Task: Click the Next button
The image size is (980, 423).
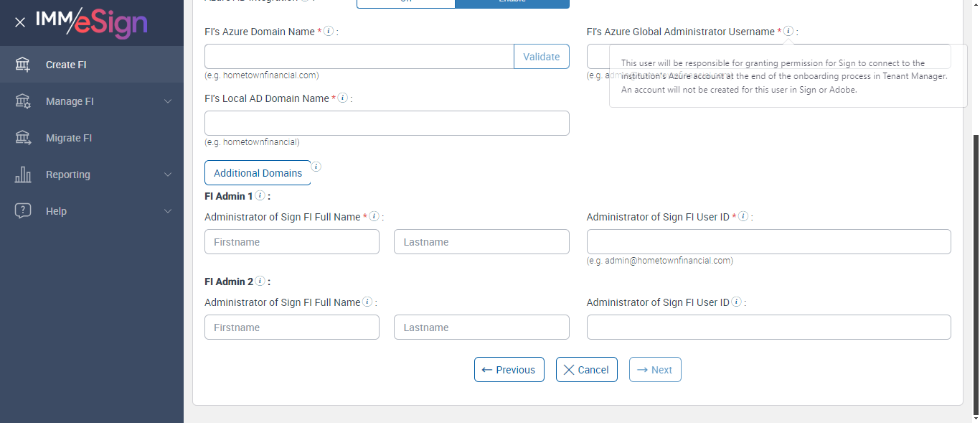Action: (655, 369)
